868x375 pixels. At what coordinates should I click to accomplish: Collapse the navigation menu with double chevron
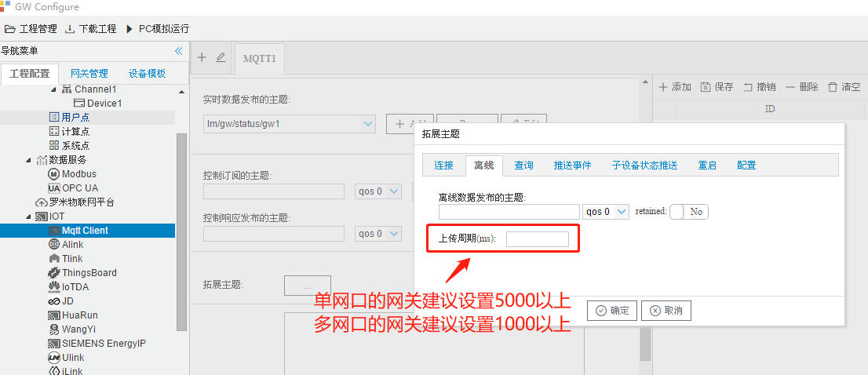click(178, 51)
